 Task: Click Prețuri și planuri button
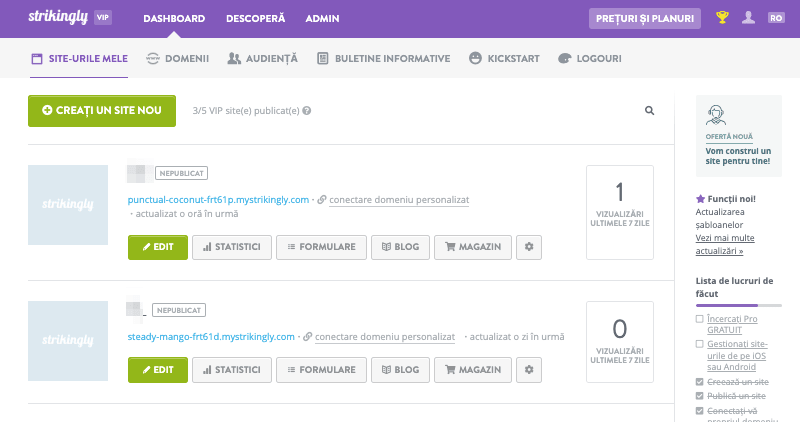(645, 18)
